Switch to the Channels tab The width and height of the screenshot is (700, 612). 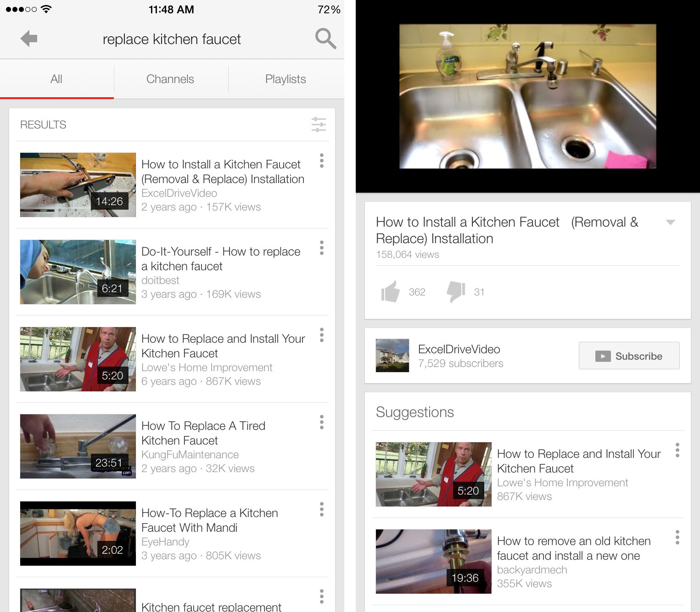[x=170, y=79]
